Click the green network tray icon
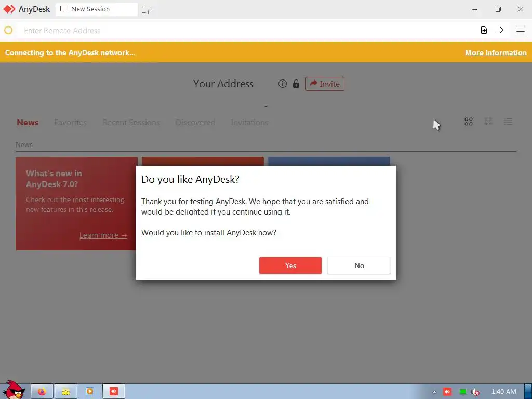 click(462, 392)
